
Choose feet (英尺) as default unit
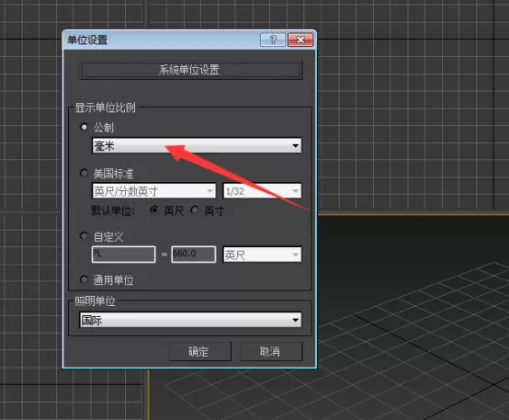[154, 210]
